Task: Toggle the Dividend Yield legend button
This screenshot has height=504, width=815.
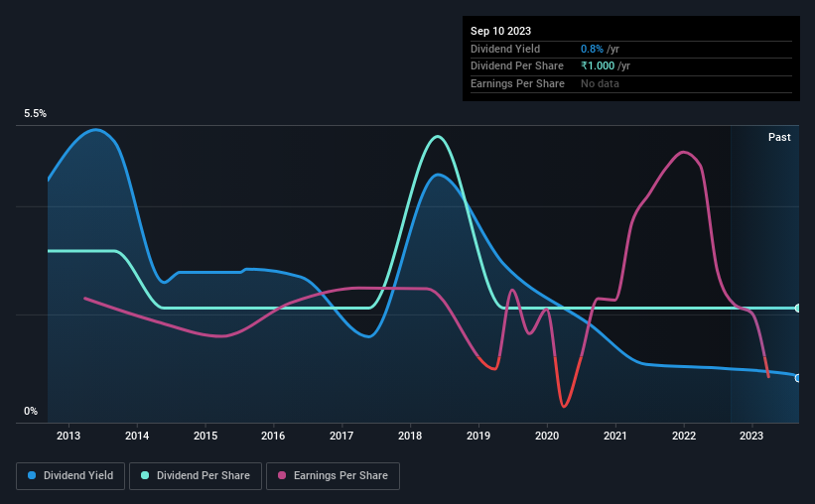Action: pos(70,476)
